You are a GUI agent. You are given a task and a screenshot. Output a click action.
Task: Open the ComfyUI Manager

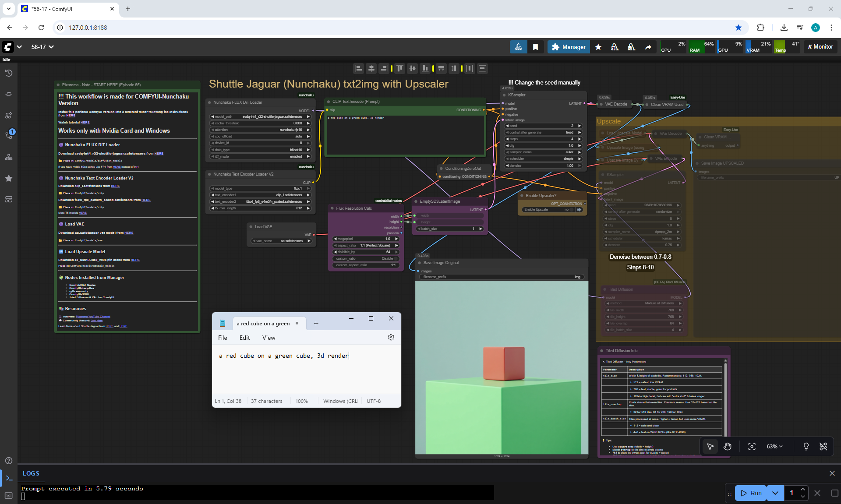[569, 47]
